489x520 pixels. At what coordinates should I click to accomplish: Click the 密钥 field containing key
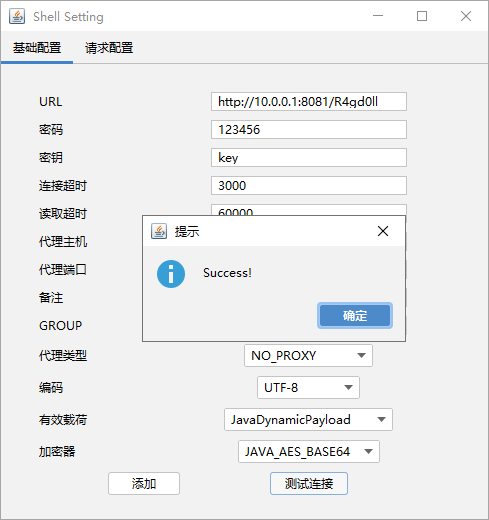309,158
